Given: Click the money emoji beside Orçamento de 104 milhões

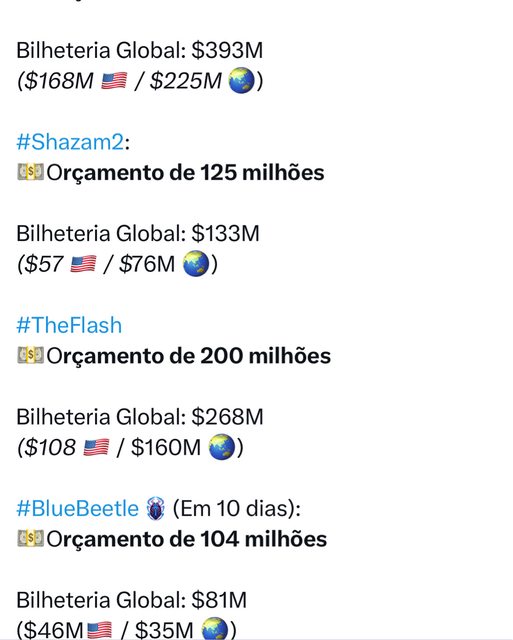Looking at the screenshot, I should tap(30, 538).
